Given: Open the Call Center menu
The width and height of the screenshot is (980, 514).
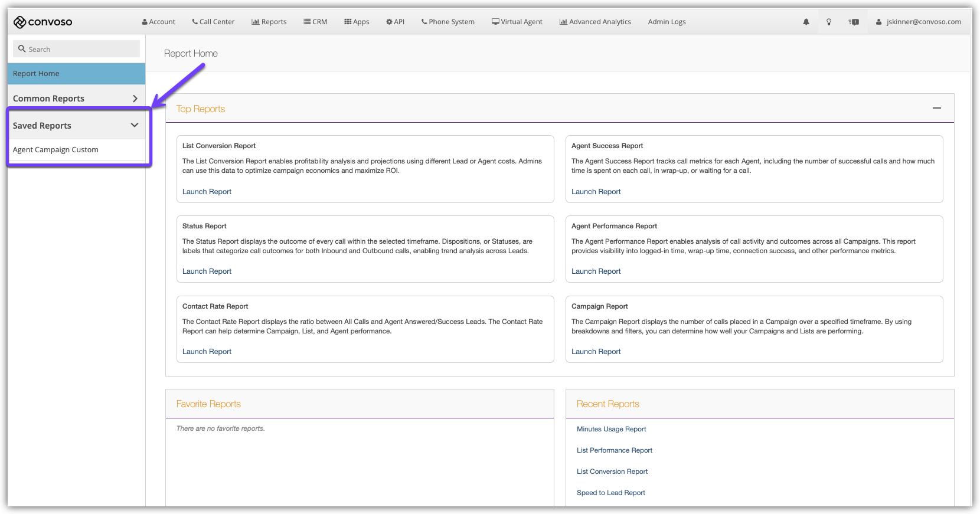Looking at the screenshot, I should (x=213, y=22).
